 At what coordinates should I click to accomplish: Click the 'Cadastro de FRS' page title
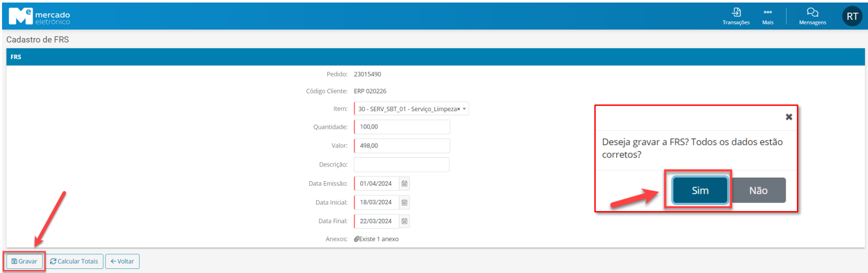[38, 40]
